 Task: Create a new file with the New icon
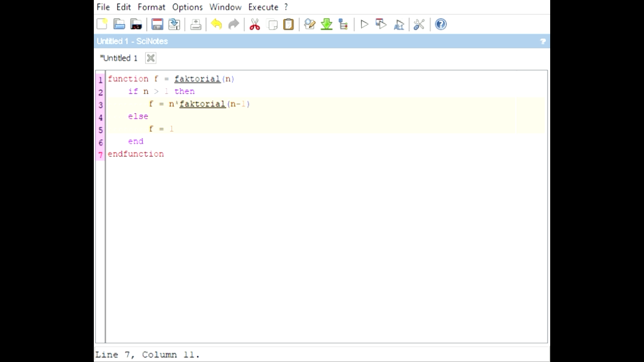point(102,24)
